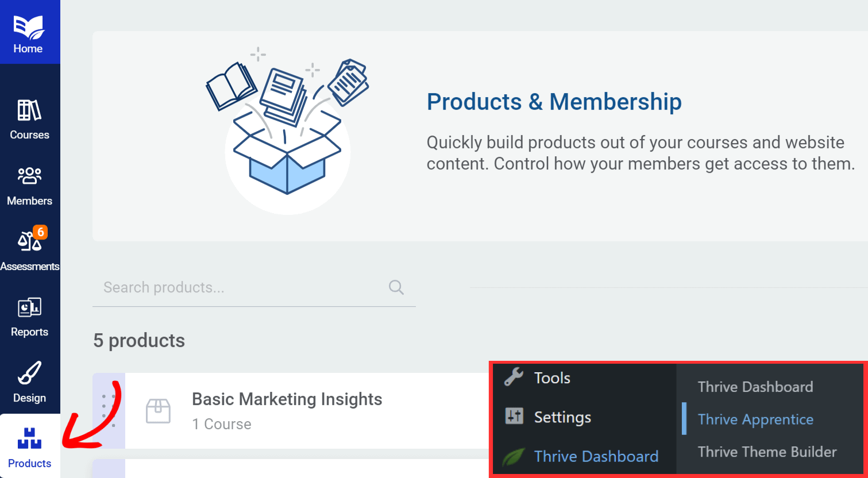Screen dimensions: 868x478
Task: Open the Members section
Action: click(x=30, y=186)
